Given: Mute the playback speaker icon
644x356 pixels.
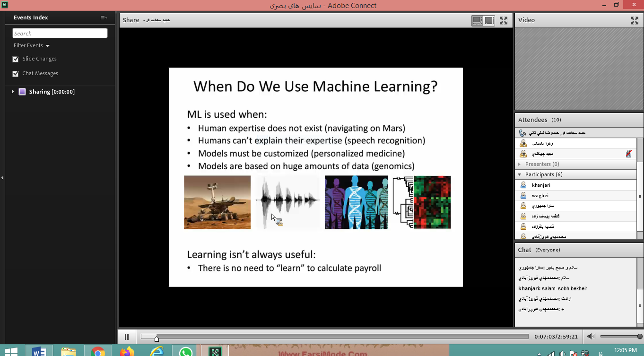Looking at the screenshot, I should click(x=591, y=337).
